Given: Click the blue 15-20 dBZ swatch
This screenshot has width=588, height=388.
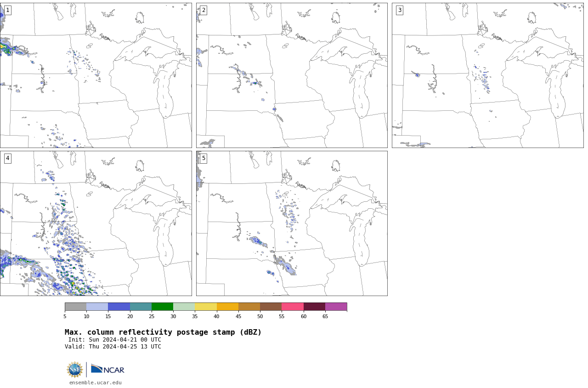Looking at the screenshot, I should click(119, 307).
